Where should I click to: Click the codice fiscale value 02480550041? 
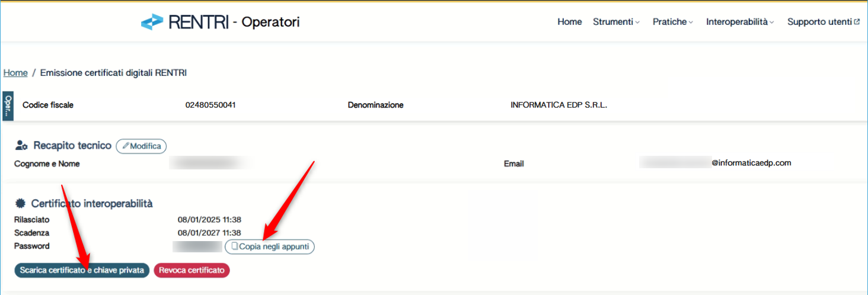[210, 105]
